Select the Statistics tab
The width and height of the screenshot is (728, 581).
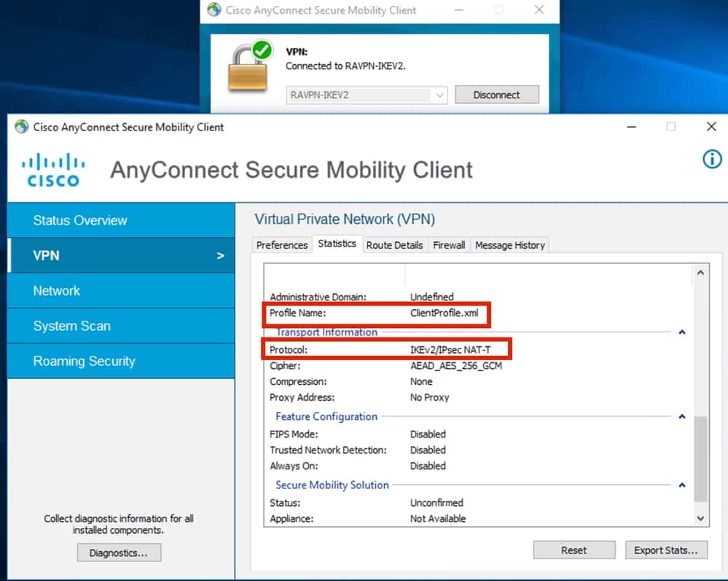(337, 243)
